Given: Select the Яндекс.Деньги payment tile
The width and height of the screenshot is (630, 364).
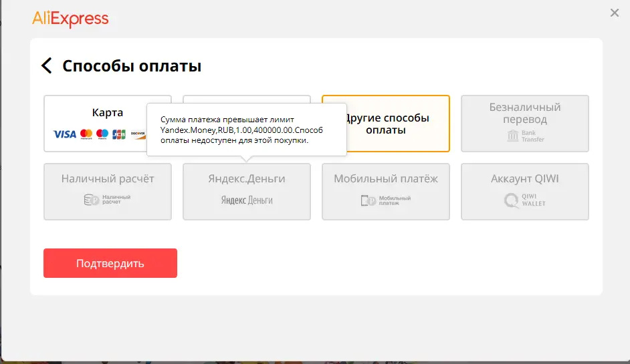Looking at the screenshot, I should click(247, 192).
